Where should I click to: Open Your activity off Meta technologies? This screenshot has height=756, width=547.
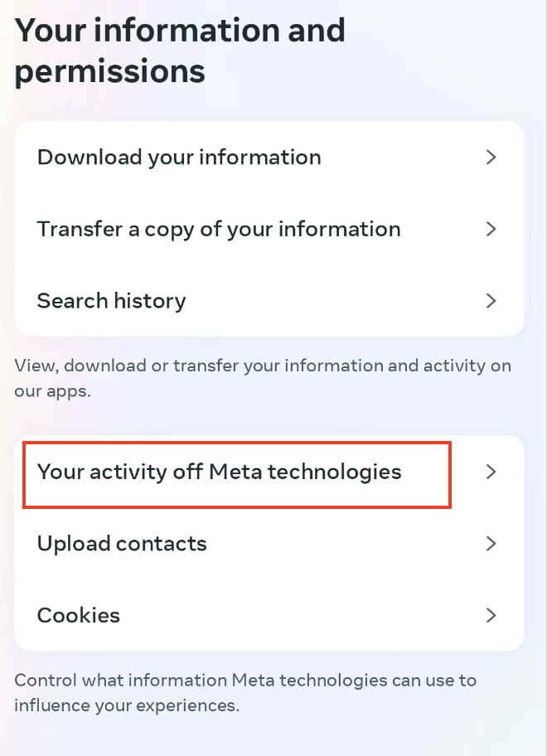(x=220, y=472)
